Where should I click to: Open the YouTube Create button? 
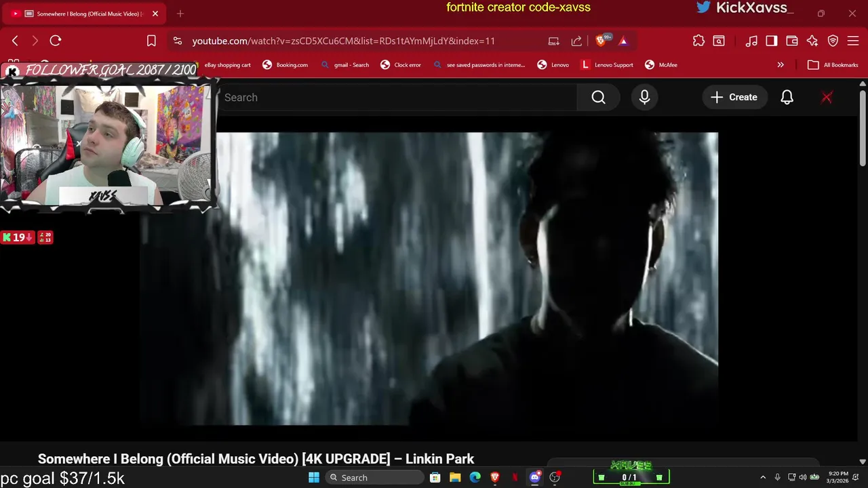point(734,98)
